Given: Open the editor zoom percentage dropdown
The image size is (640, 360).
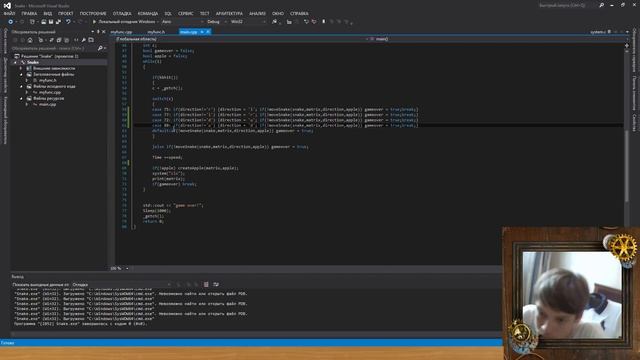Looking at the screenshot, I should click(127, 269).
